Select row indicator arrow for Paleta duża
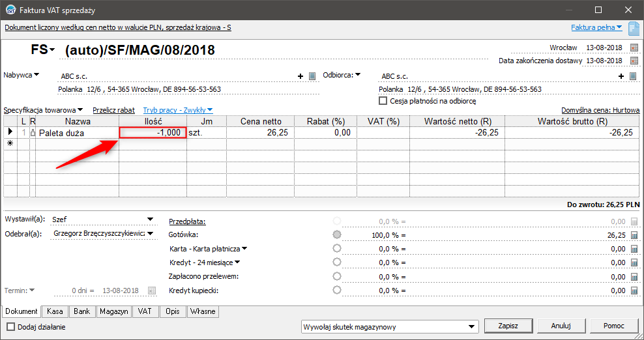The image size is (644, 340). [10, 132]
